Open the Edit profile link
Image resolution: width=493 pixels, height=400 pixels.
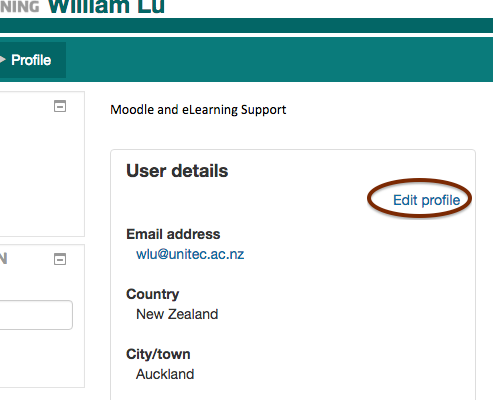coord(426,200)
